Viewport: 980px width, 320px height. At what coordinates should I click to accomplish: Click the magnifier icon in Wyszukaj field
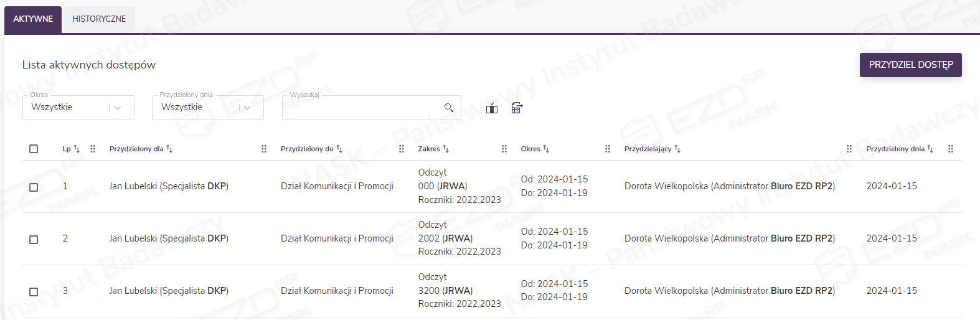pyautogui.click(x=448, y=108)
